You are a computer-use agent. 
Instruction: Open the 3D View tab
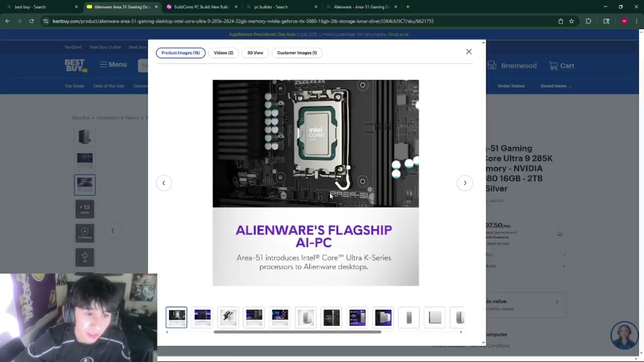[255, 53]
